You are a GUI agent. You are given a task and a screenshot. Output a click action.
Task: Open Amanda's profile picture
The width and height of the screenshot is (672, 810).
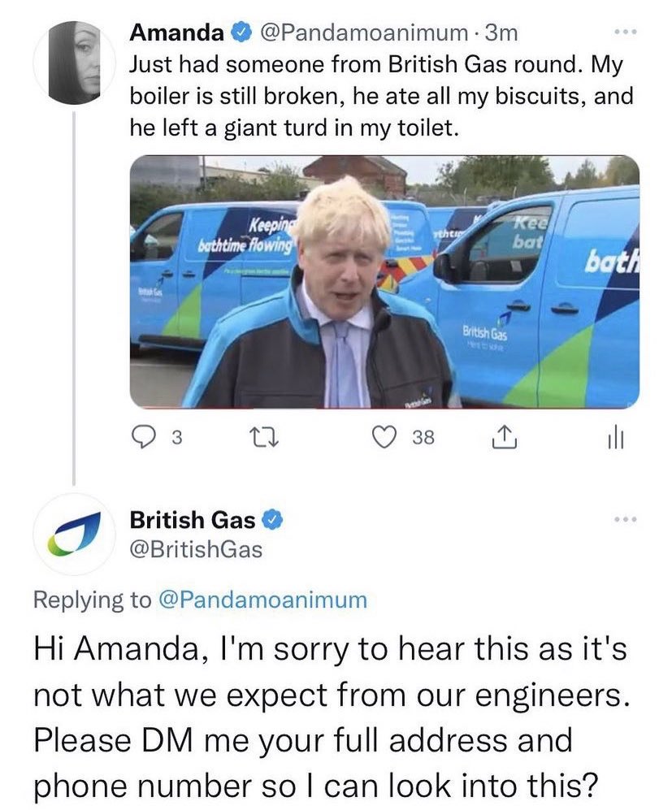[x=75, y=63]
